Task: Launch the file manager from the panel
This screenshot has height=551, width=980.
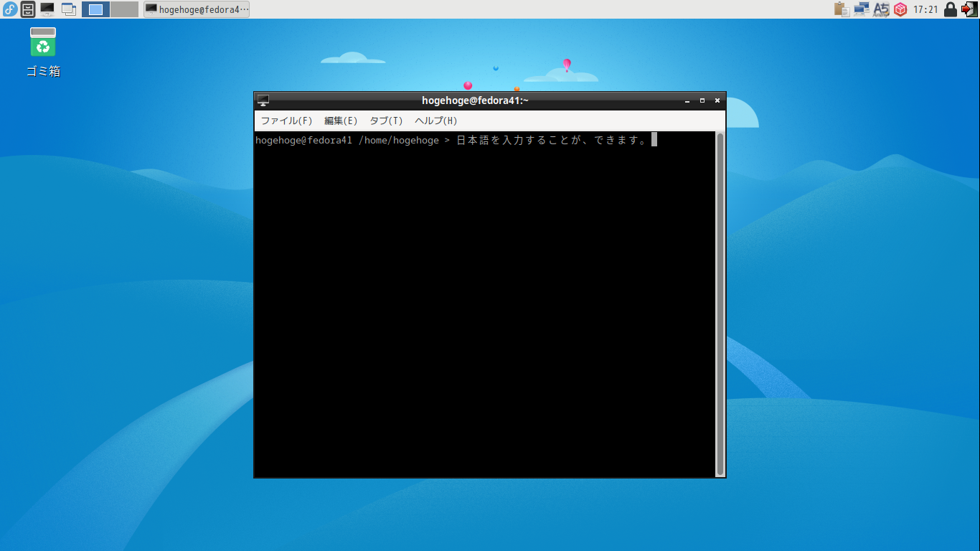Action: point(28,9)
